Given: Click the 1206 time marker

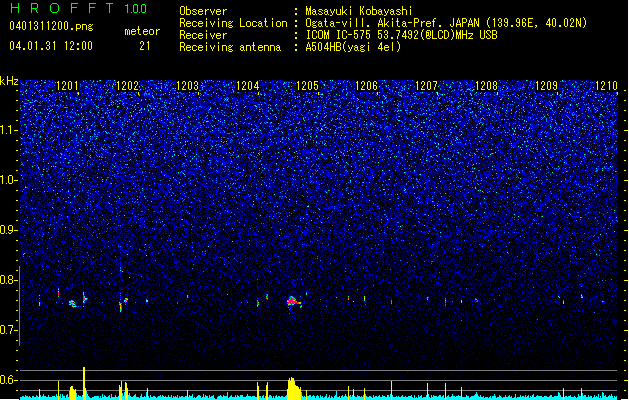Looking at the screenshot, I should 367,86.
